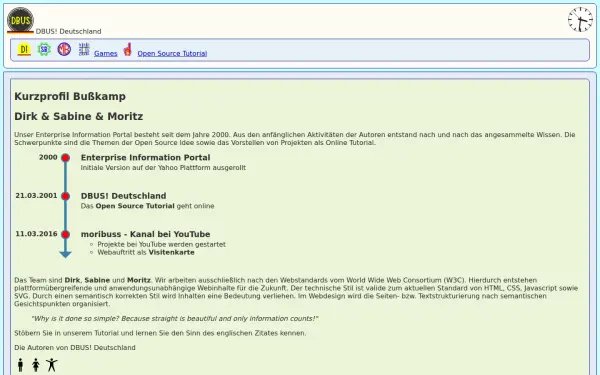
Task: Click the man figure icon
Action: (x=20, y=365)
